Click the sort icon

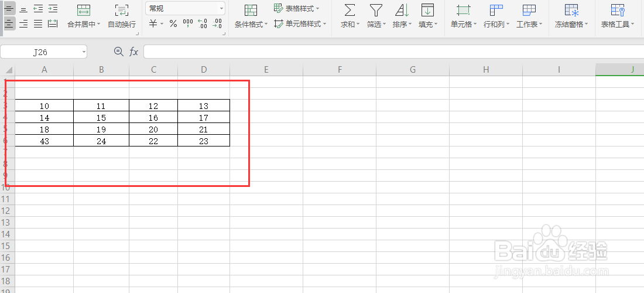(x=402, y=11)
